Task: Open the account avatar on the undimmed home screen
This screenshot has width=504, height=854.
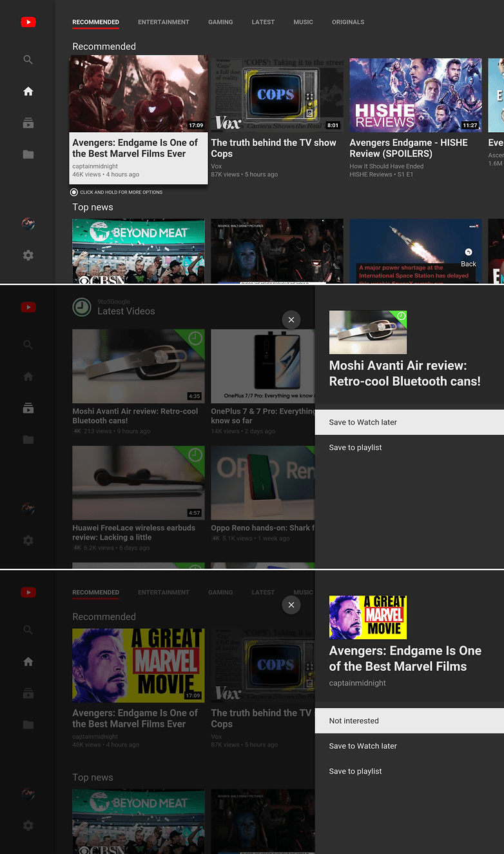Action: [28, 223]
